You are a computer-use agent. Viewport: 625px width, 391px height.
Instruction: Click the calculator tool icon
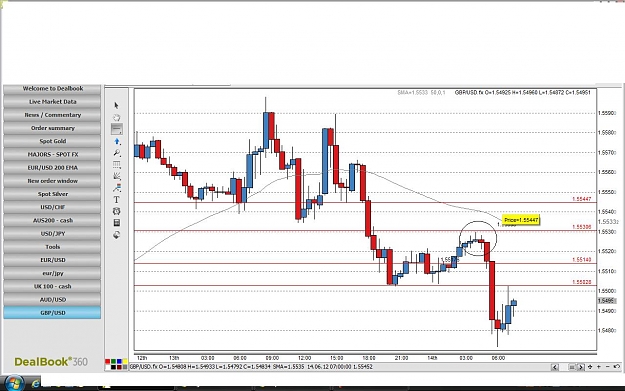(x=116, y=223)
